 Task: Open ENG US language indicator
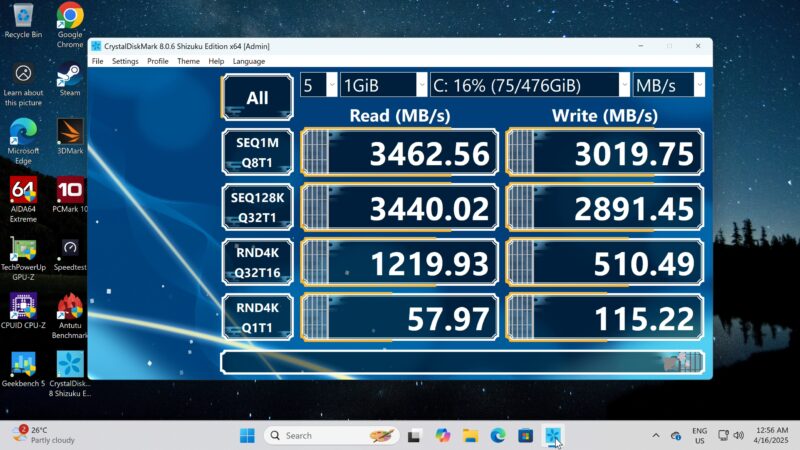pyautogui.click(x=699, y=436)
